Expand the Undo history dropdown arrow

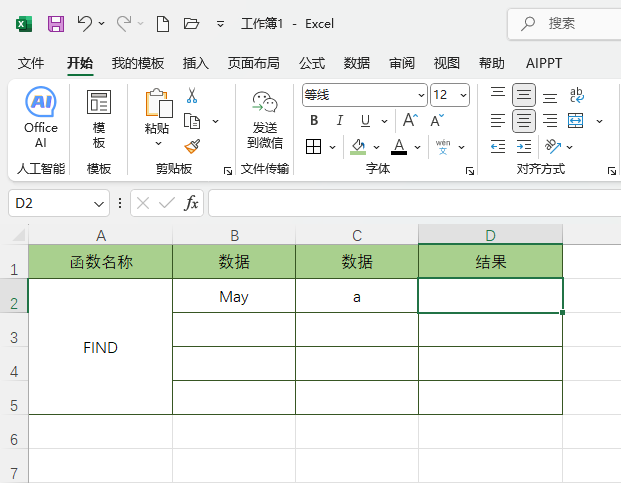pyautogui.click(x=102, y=23)
